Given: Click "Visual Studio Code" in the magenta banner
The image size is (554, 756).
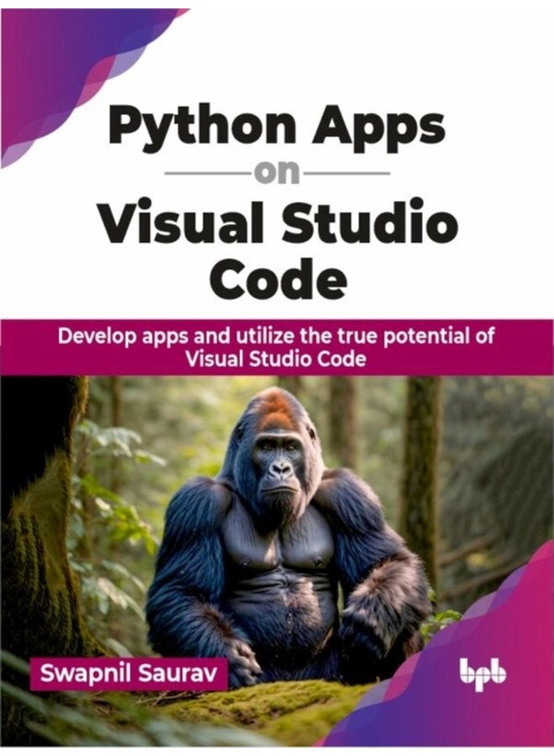Looking at the screenshot, I should pyautogui.click(x=276, y=360).
